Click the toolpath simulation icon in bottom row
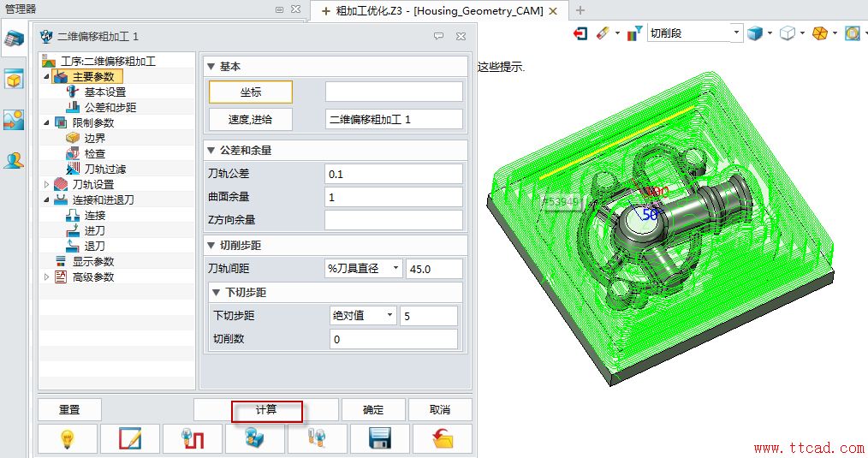The width and height of the screenshot is (868, 458). pyautogui.click(x=193, y=439)
